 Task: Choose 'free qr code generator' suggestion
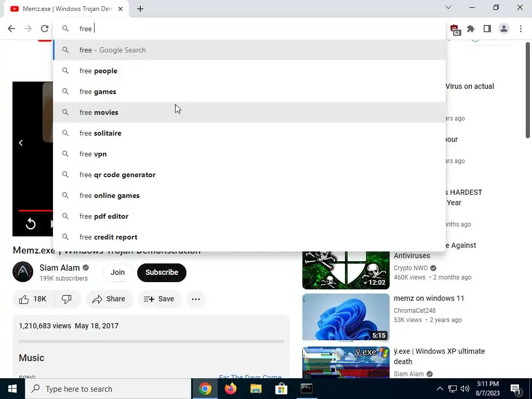coord(249,175)
